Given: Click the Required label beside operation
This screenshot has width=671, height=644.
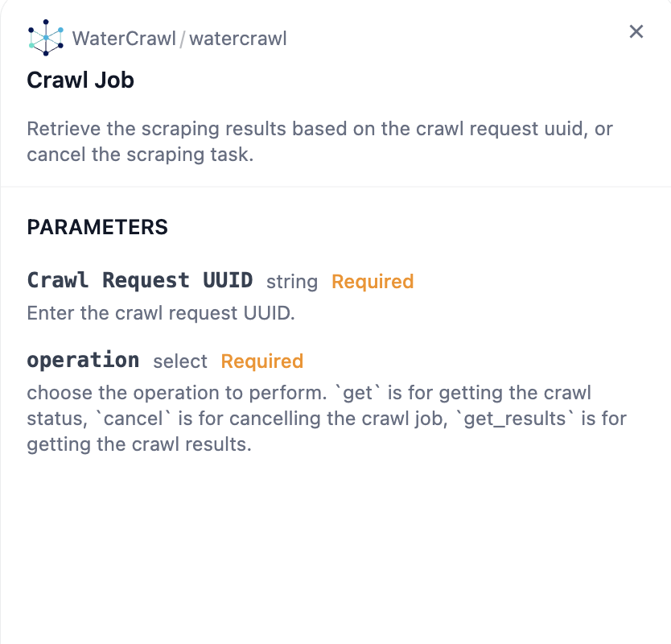Looking at the screenshot, I should [262, 361].
